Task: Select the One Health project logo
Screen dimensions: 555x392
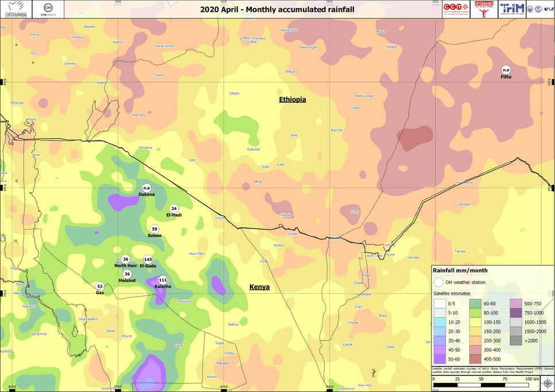Action: 47,9
